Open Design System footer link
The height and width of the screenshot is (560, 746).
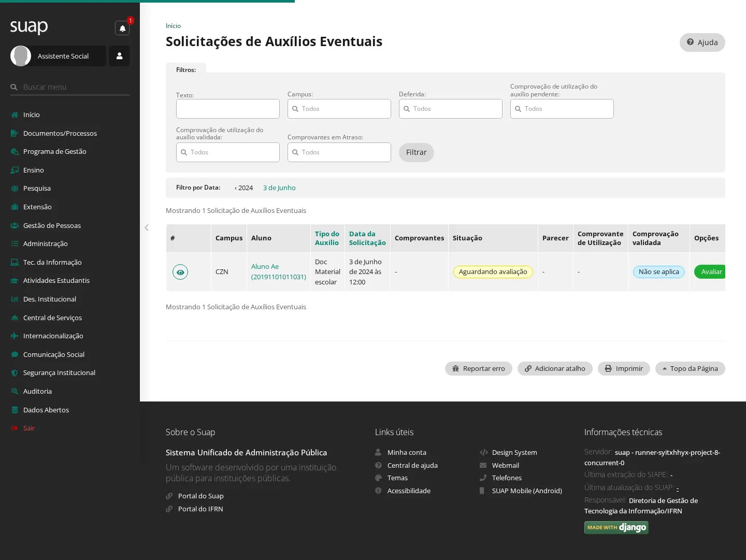(514, 452)
